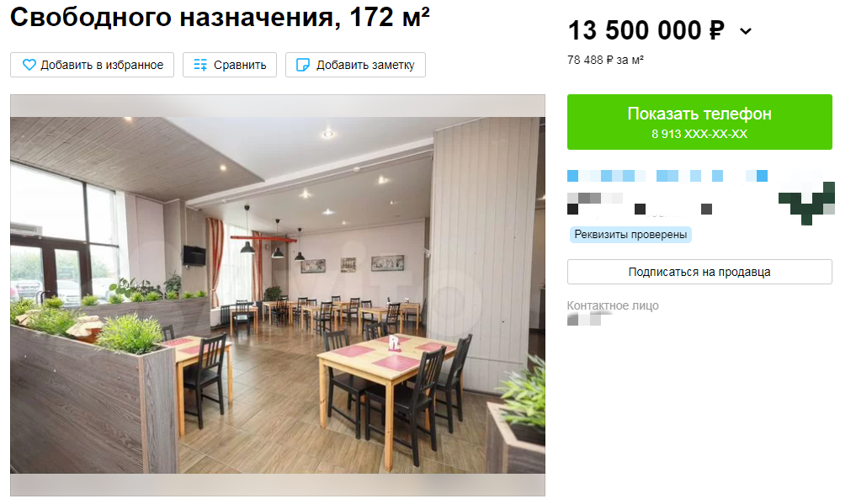The width and height of the screenshot is (856, 504).
Task: Click the seller name link
Action: (667, 176)
